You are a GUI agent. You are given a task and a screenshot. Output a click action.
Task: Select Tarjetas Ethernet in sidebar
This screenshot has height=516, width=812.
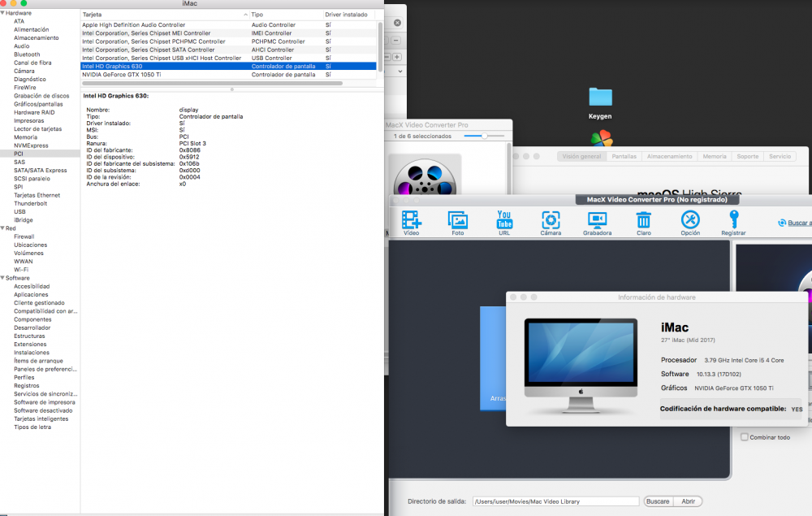click(x=37, y=195)
